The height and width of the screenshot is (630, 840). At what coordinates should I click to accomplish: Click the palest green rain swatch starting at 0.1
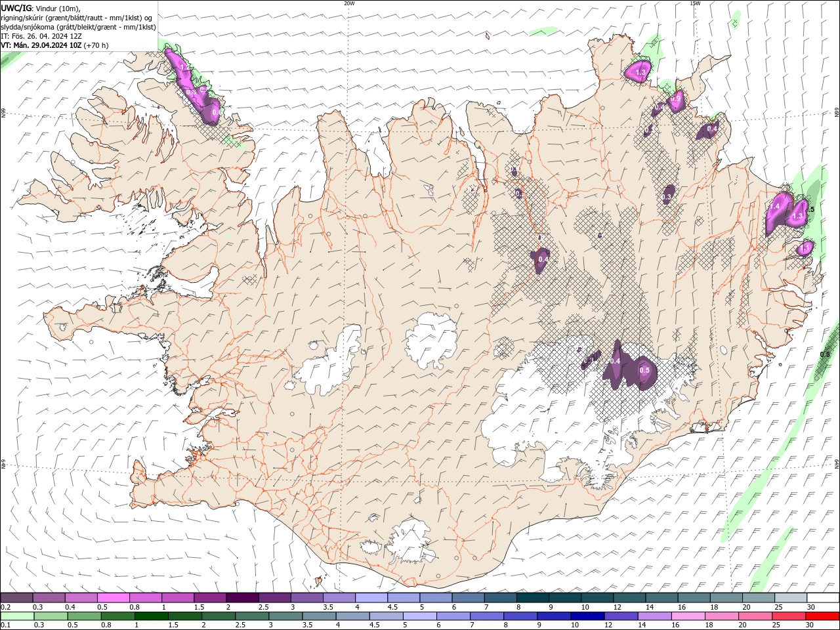[x=18, y=616]
